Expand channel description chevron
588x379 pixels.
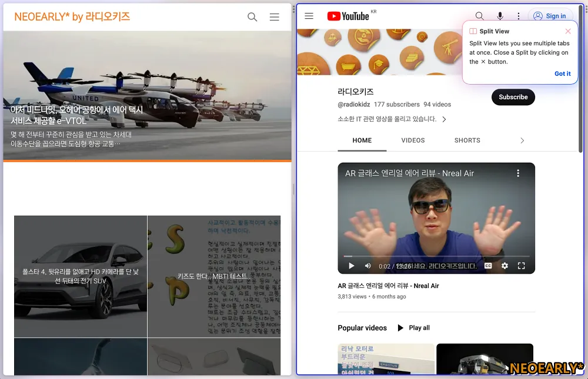tap(445, 119)
